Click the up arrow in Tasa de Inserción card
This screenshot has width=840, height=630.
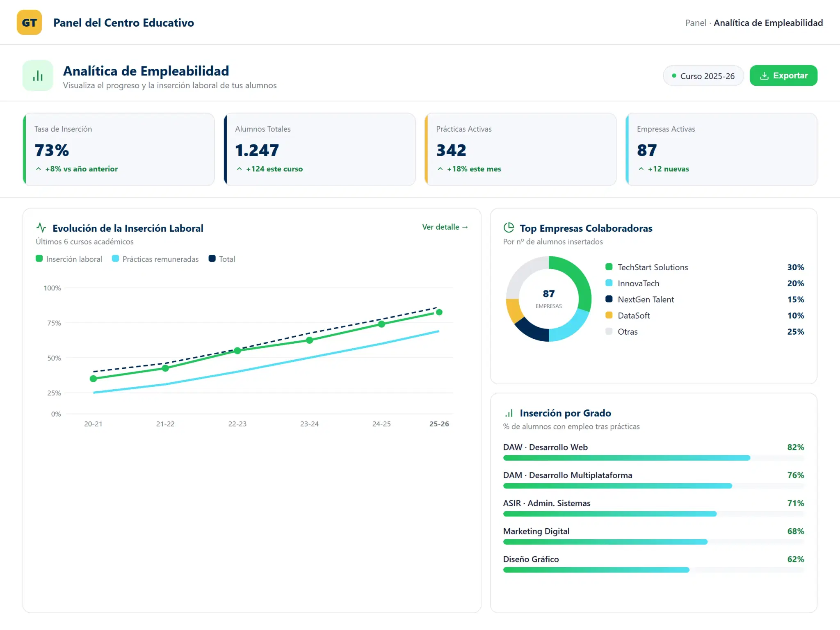tap(39, 169)
